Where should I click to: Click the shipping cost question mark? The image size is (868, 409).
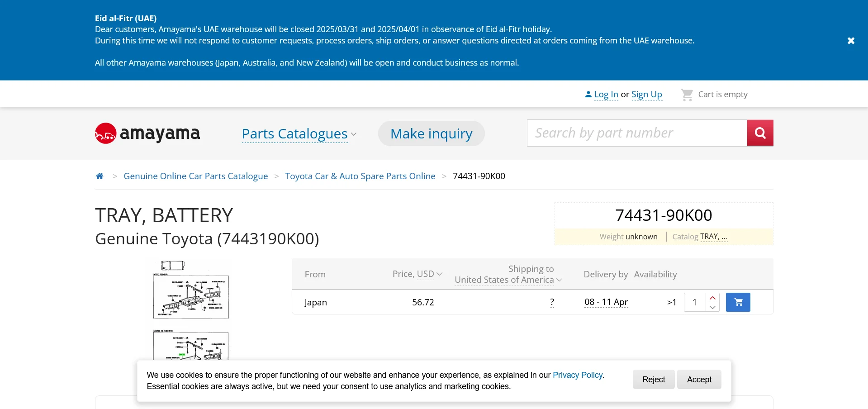point(552,302)
